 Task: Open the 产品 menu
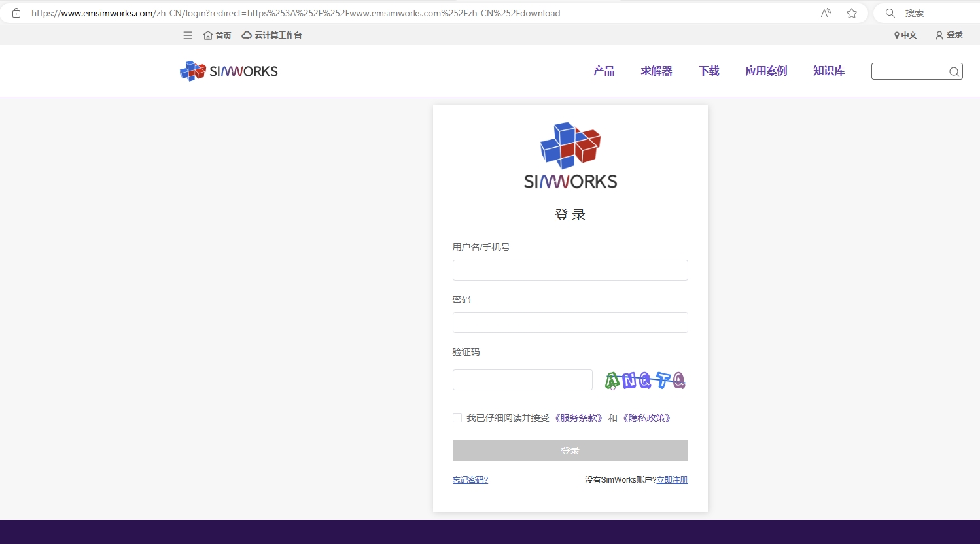point(604,71)
